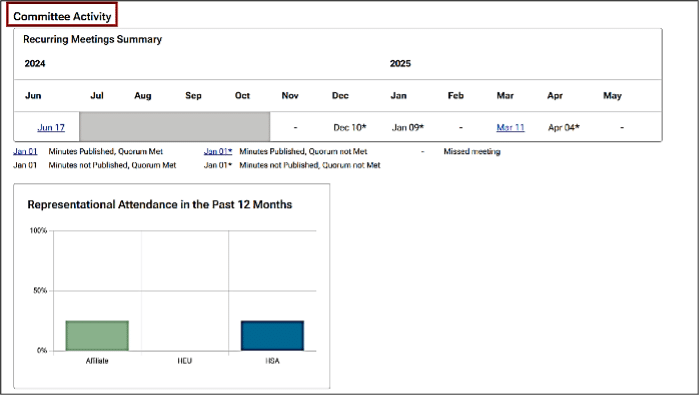Viewport: 700px width, 396px height.
Task: Click the 50% axis label on chart
Action: (40, 291)
